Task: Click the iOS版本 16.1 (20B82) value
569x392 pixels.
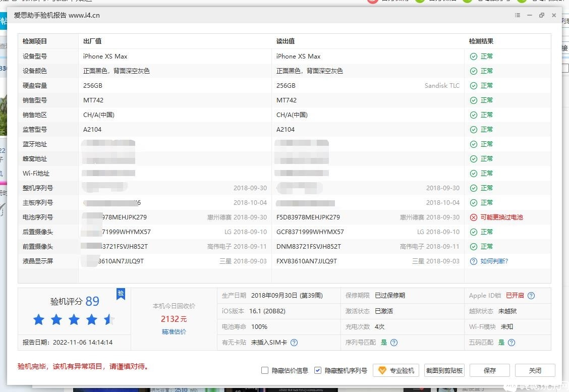Action: click(x=267, y=311)
